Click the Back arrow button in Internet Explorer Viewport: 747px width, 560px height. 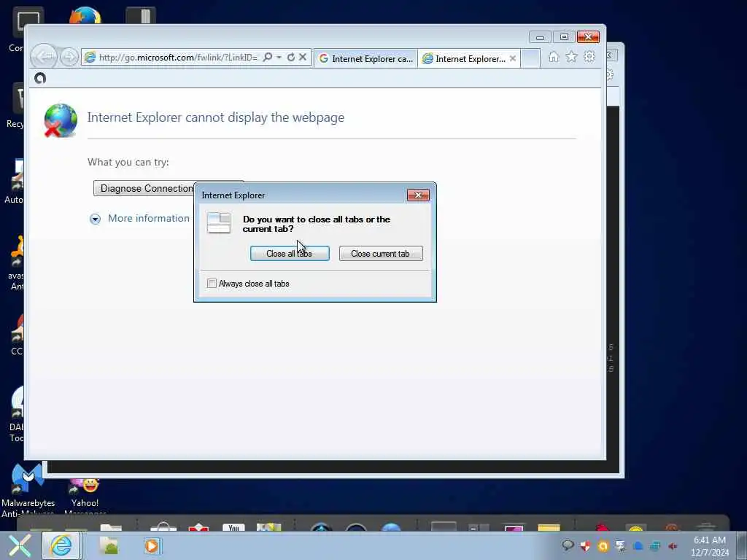[44, 57]
